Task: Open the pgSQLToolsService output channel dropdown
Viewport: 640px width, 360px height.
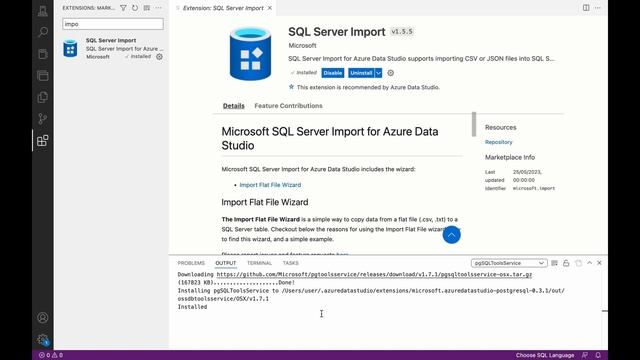Action: point(509,263)
